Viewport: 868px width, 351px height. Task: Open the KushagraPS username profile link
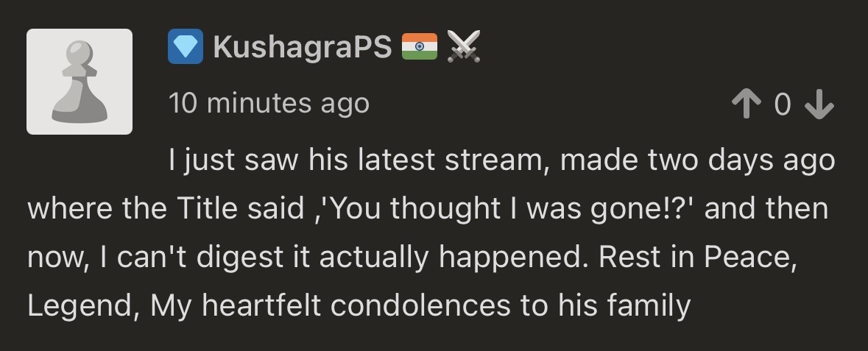302,48
